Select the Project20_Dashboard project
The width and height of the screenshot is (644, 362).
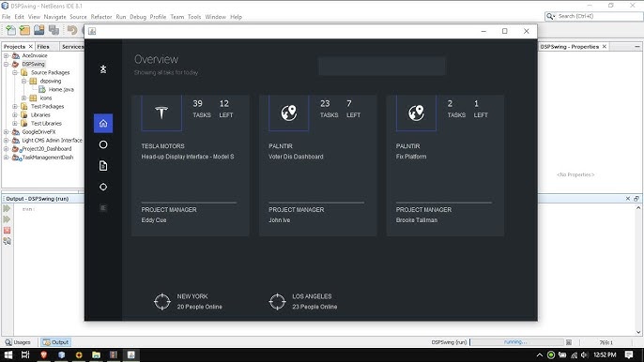pos(46,148)
